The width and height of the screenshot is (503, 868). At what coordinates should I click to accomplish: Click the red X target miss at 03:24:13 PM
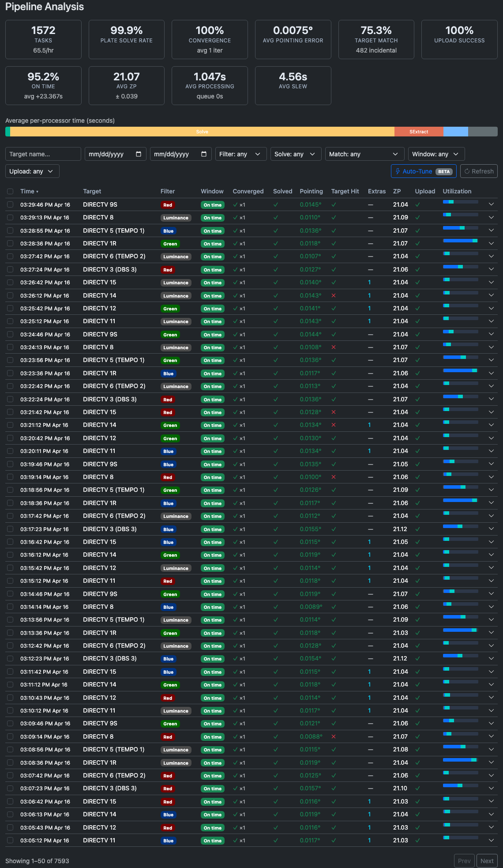coord(334,347)
